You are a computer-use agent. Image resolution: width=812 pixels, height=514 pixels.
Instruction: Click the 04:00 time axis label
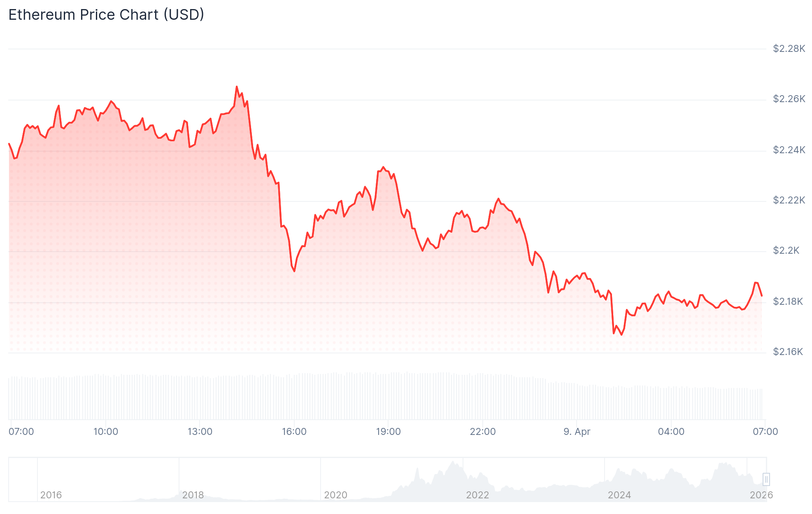(671, 432)
